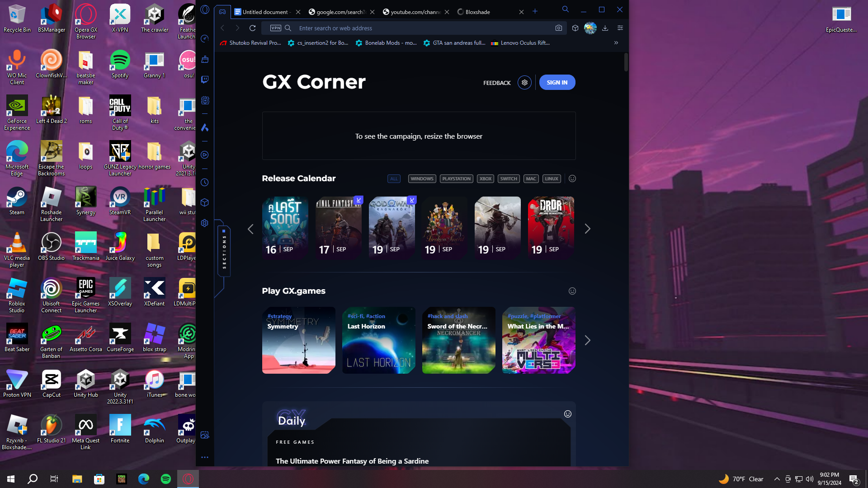868x488 pixels.
Task: Open GX Cleaner broom icon
Action: tap(205, 59)
